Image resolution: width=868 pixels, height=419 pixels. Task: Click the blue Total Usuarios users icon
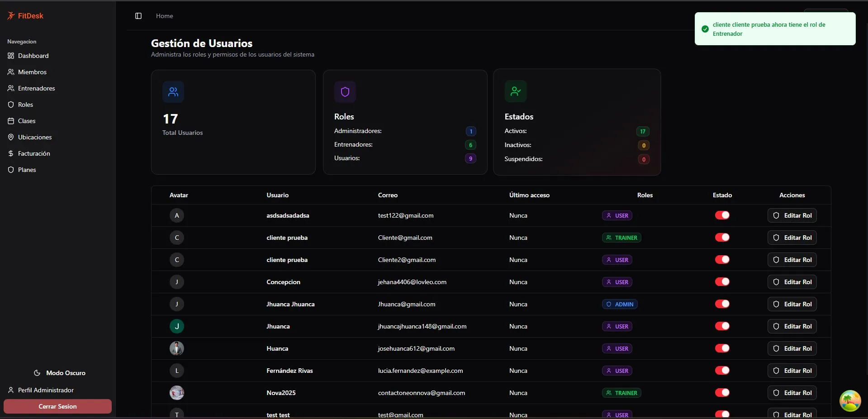point(173,92)
